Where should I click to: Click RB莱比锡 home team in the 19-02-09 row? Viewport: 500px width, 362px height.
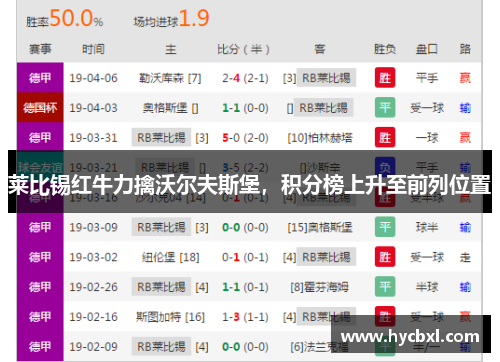(x=161, y=347)
